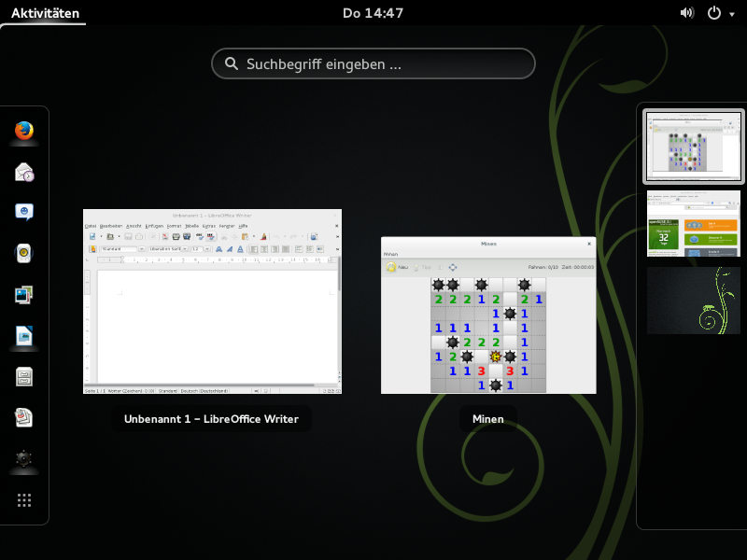The width and height of the screenshot is (747, 560).
Task: Expand the power menu in top bar
Action: [x=719, y=13]
